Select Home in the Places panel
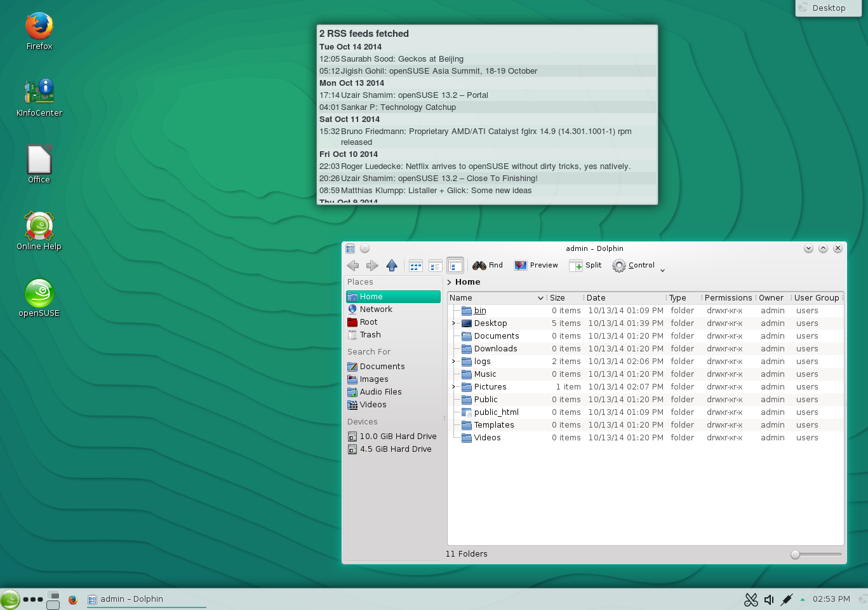Image resolution: width=868 pixels, height=610 pixels. pos(393,297)
